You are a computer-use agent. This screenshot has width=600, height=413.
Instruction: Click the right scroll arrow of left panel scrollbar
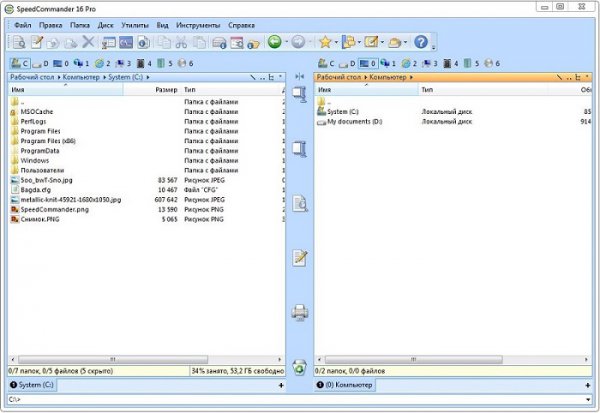pos(279,359)
